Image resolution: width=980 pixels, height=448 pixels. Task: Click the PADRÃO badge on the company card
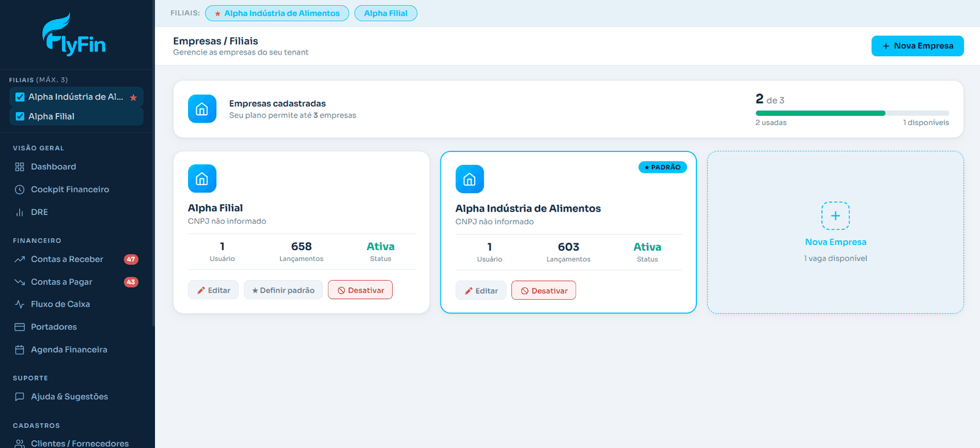coord(663,167)
